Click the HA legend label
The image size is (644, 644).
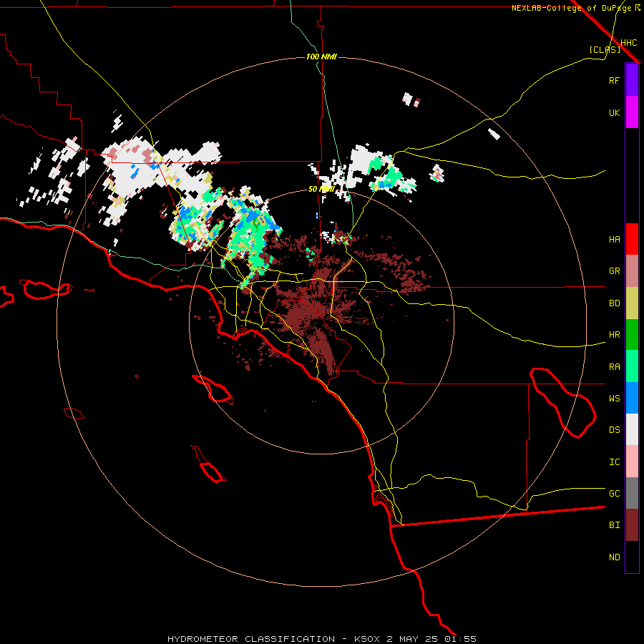click(x=614, y=240)
